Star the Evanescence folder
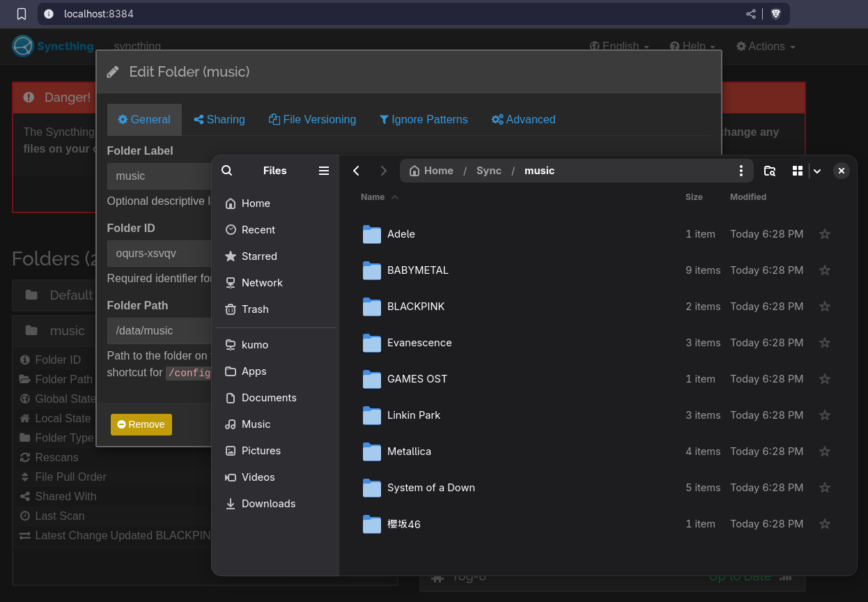868x602 pixels. (825, 343)
